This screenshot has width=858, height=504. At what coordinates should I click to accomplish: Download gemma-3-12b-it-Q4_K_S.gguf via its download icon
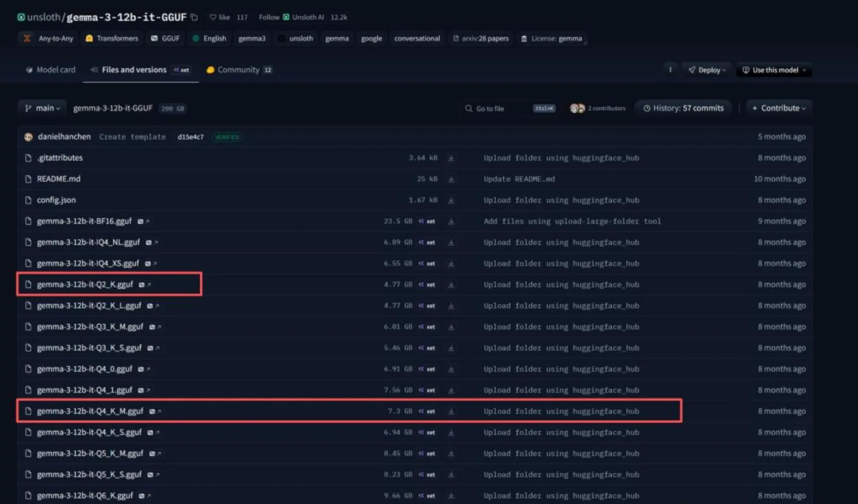(451, 432)
